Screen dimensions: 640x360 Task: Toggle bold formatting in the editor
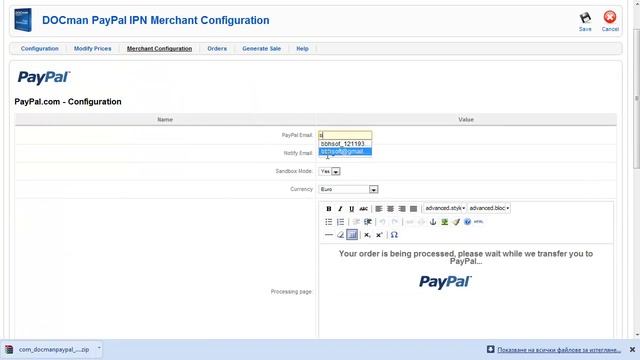pos(329,209)
